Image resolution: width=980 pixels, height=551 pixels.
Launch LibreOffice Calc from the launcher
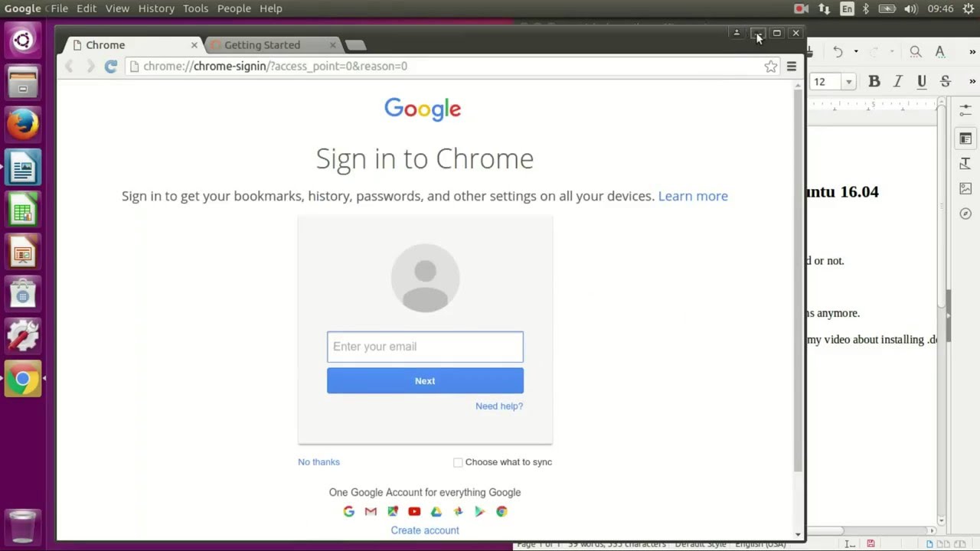(x=22, y=209)
